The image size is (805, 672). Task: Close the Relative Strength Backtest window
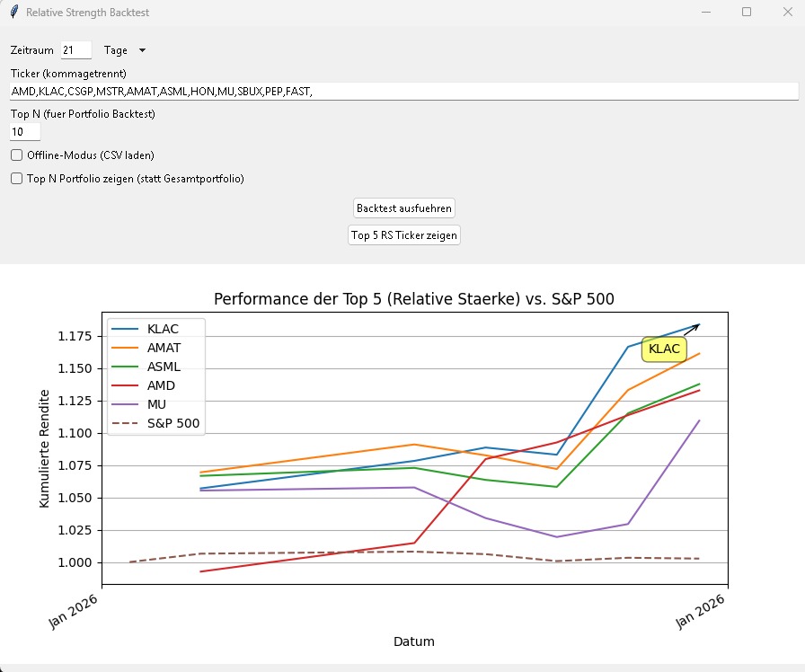click(x=788, y=12)
